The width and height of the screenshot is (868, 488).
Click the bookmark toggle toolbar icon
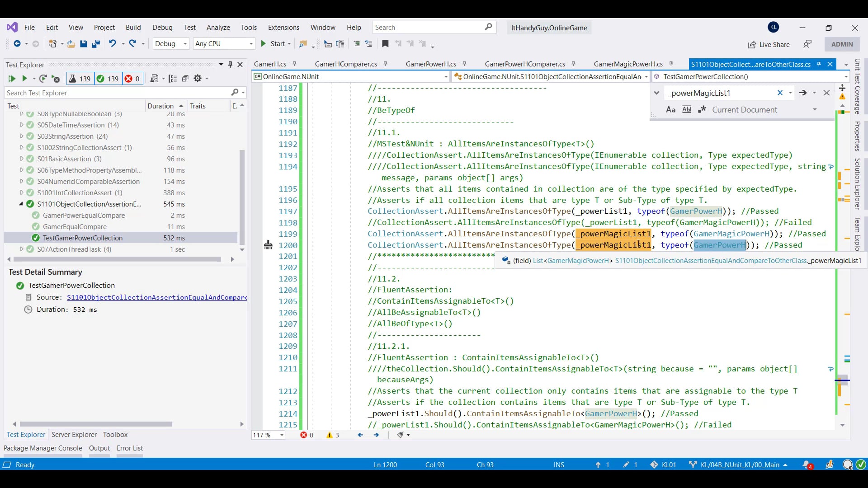385,44
